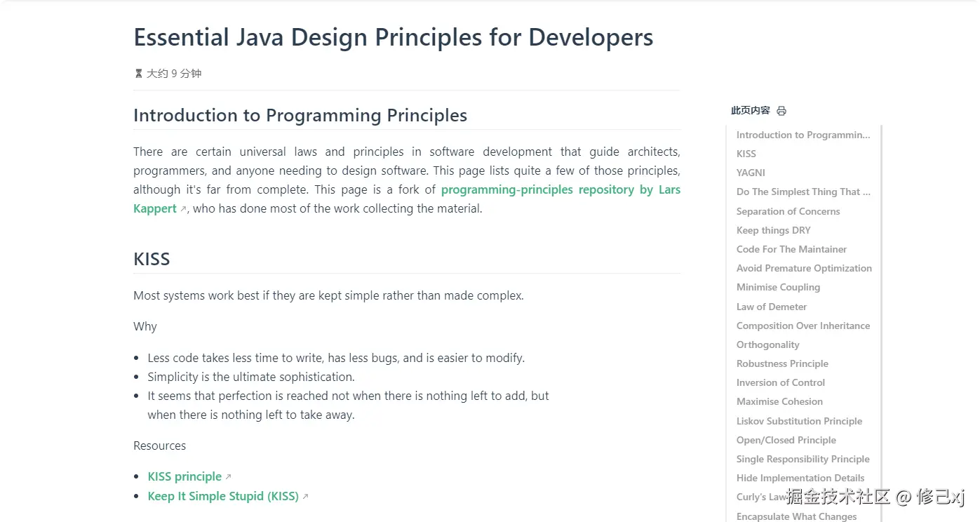This screenshot has height=522, width=980.
Task: Click the 此页内容 contents header
Action: [751, 111]
